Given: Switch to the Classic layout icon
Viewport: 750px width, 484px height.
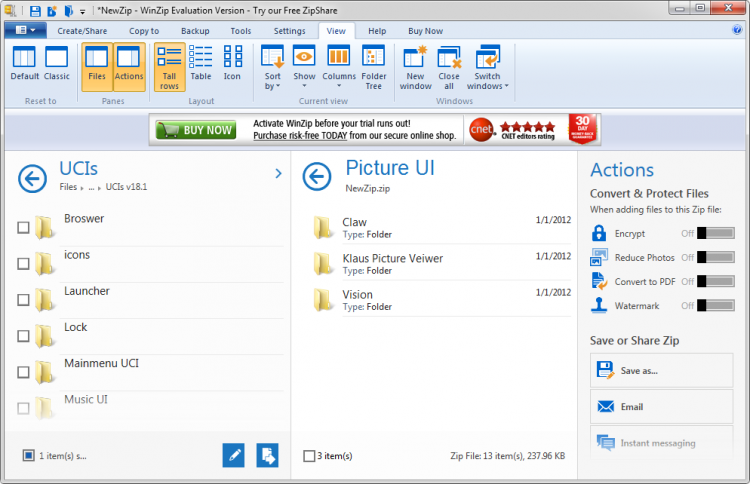Looking at the screenshot, I should [56, 63].
